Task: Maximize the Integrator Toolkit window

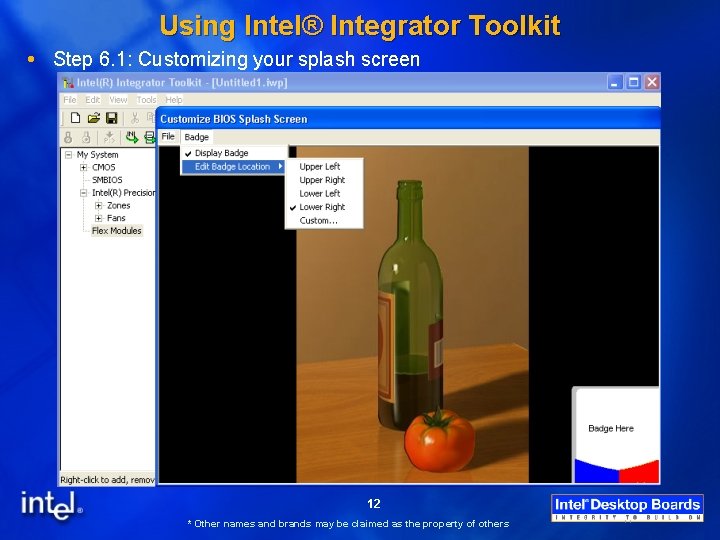Action: pyautogui.click(x=634, y=83)
